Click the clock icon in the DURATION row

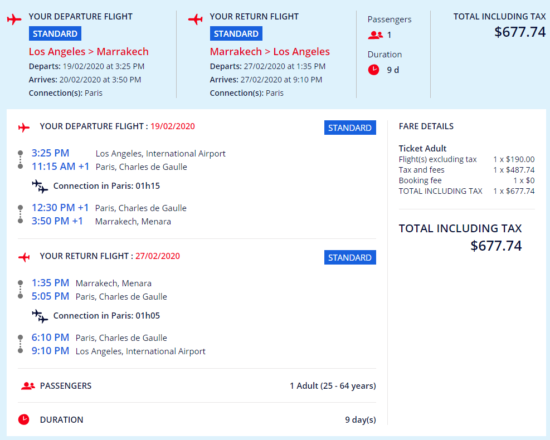(24, 419)
